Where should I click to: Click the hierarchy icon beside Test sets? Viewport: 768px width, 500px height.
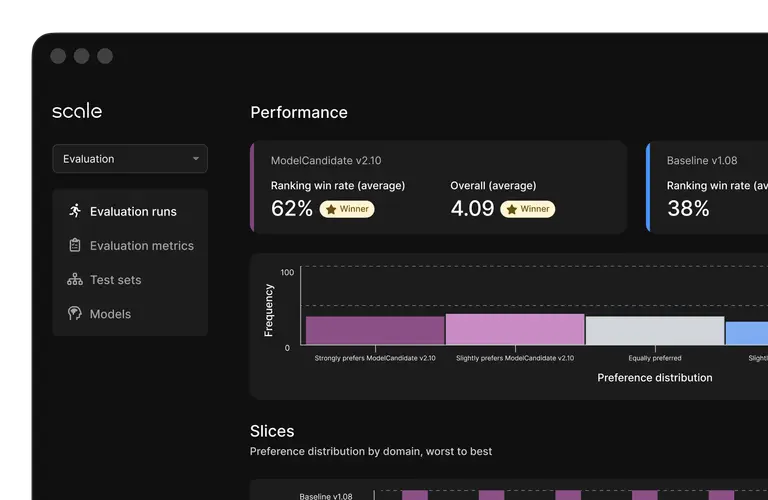(x=75, y=280)
